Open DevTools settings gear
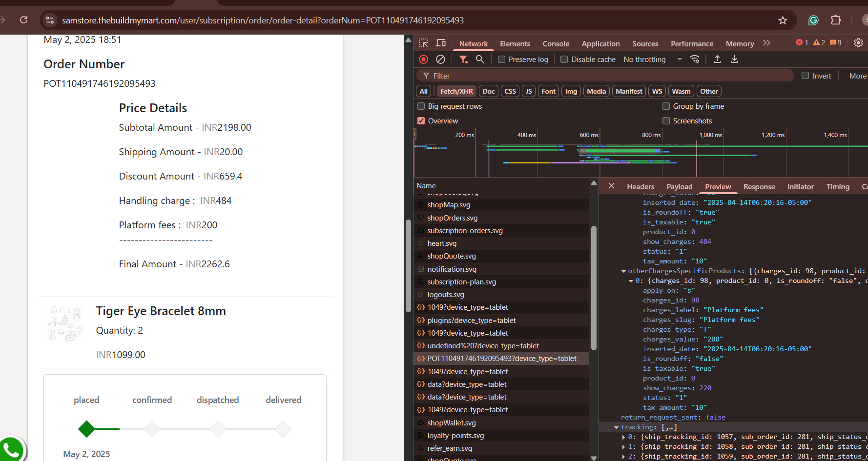868x461 pixels. [x=858, y=43]
